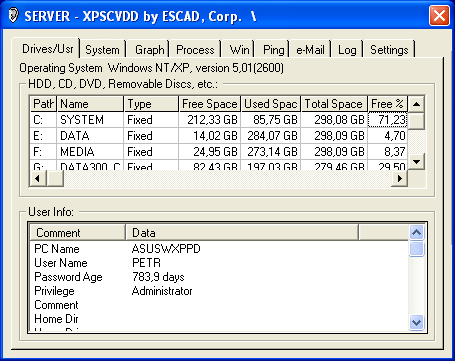This screenshot has width=455, height=361.
Task: Select the DATA drive name cell
Action: coord(90,136)
